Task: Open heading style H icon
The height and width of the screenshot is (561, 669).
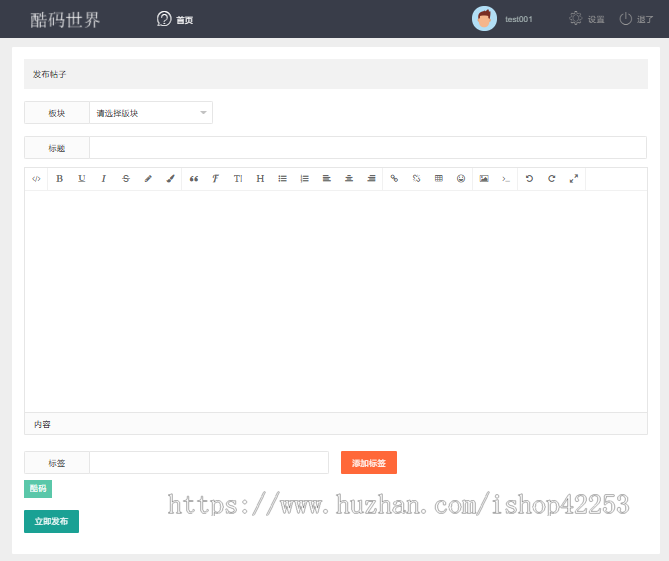Action: [x=260, y=179]
